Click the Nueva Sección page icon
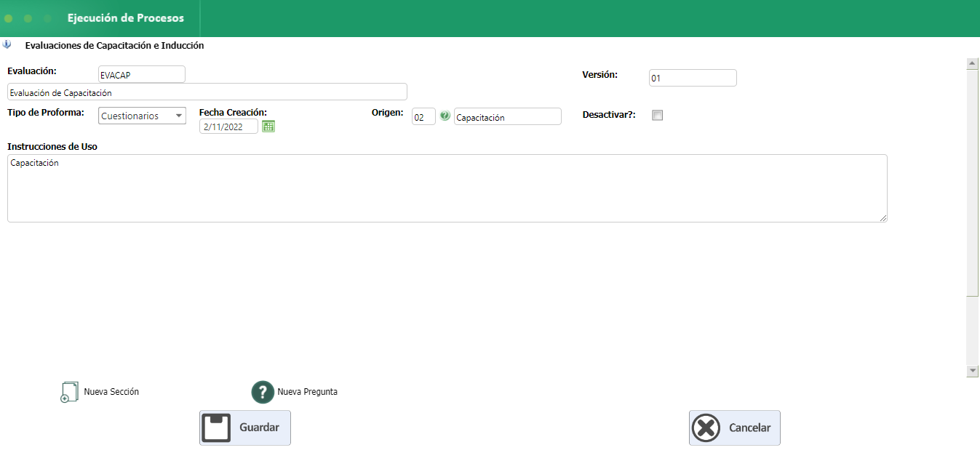980x461 pixels. [x=69, y=392]
